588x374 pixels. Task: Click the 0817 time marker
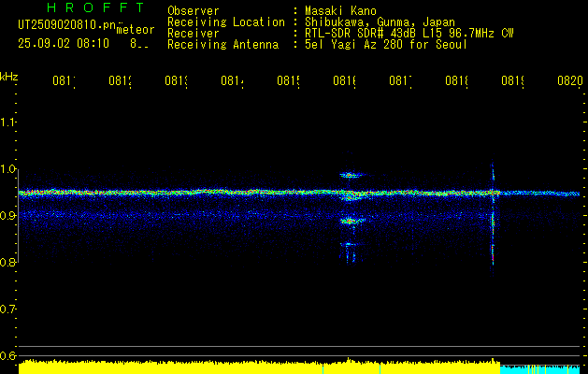pyautogui.click(x=400, y=81)
